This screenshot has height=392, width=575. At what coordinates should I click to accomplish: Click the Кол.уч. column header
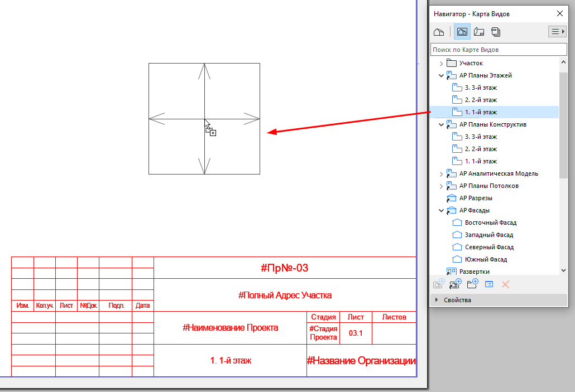[45, 306]
